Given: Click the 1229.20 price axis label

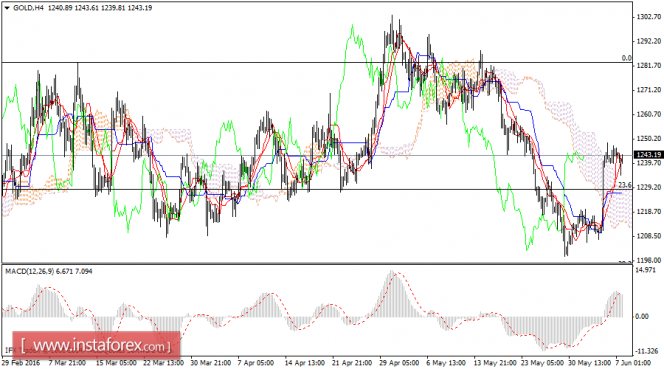Looking at the screenshot, I should 648,187.
